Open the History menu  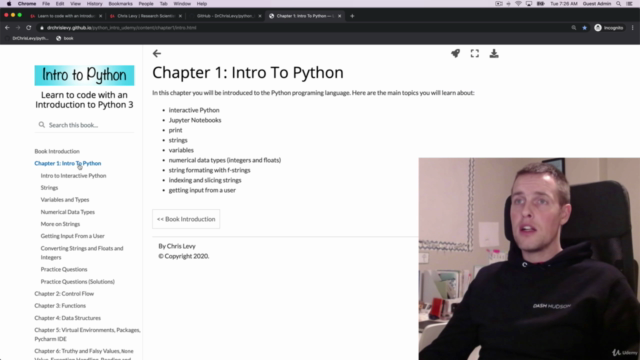(x=94, y=4)
